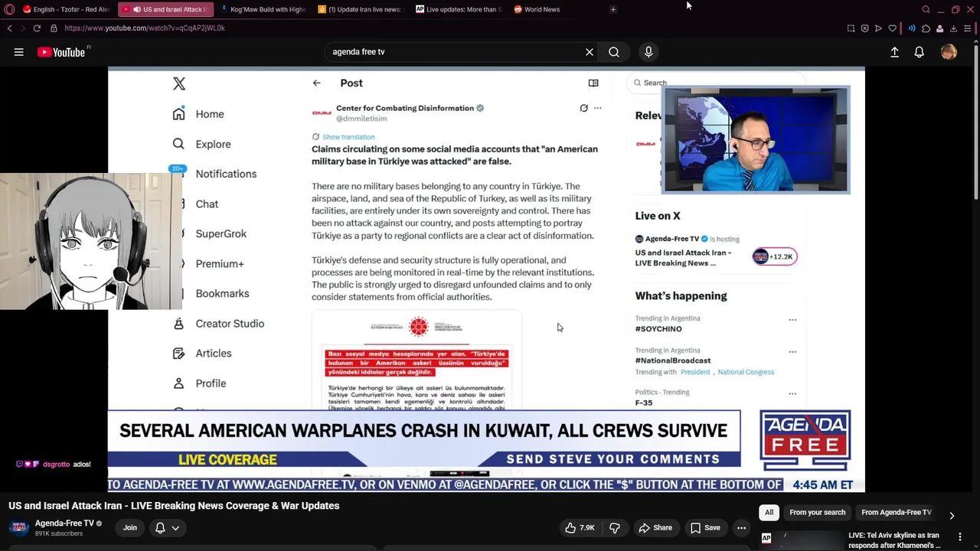Open the browser tab search icon
This screenshot has height=551, width=980.
coord(926,9)
